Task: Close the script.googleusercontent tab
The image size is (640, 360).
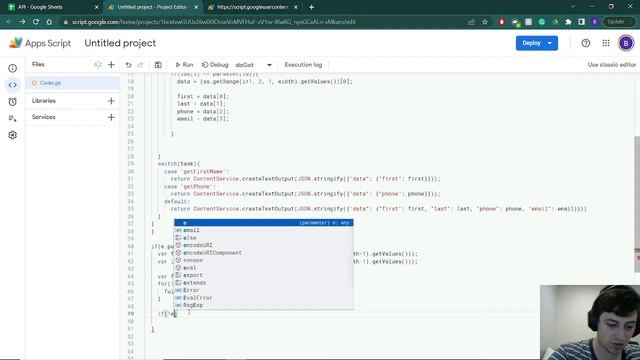Action: click(296, 7)
